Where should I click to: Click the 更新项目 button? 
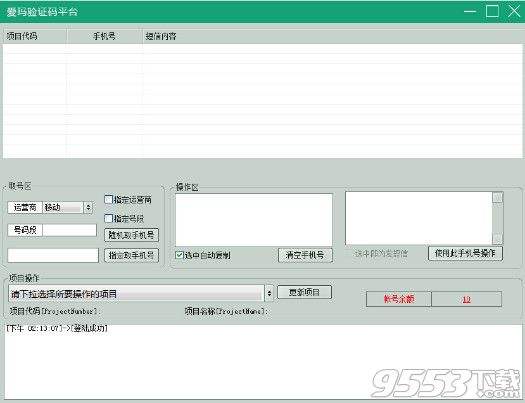(305, 292)
